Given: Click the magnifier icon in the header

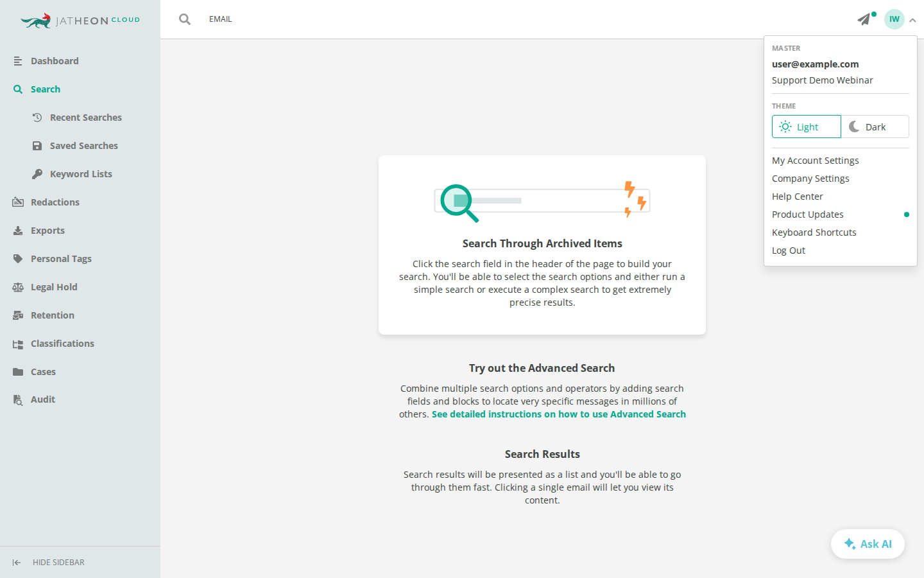Looking at the screenshot, I should (x=185, y=19).
